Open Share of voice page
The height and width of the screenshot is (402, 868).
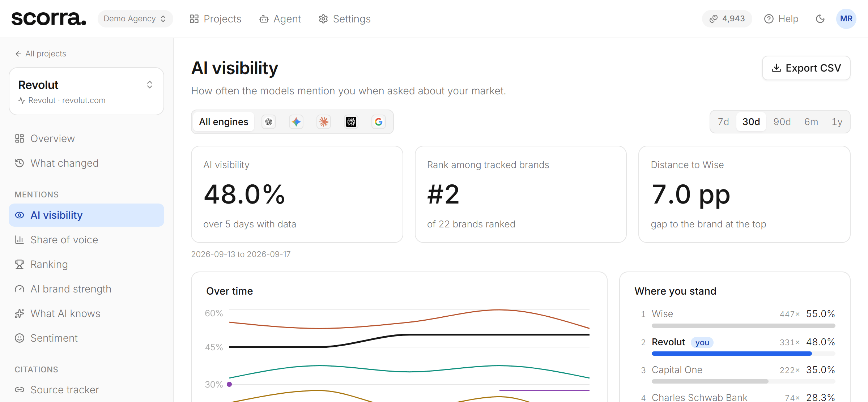pos(86,240)
